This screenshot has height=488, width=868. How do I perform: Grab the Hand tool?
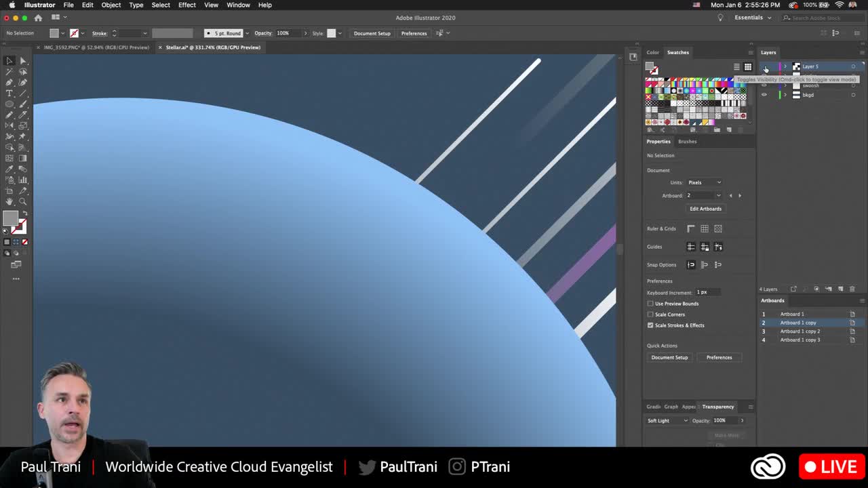(9, 203)
